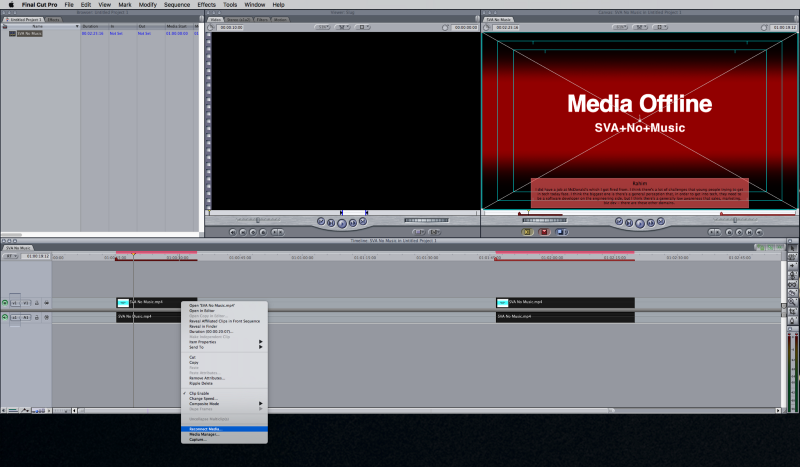Click the Canvas jog wheel control
This screenshot has width=800, height=467.
pos(544,220)
